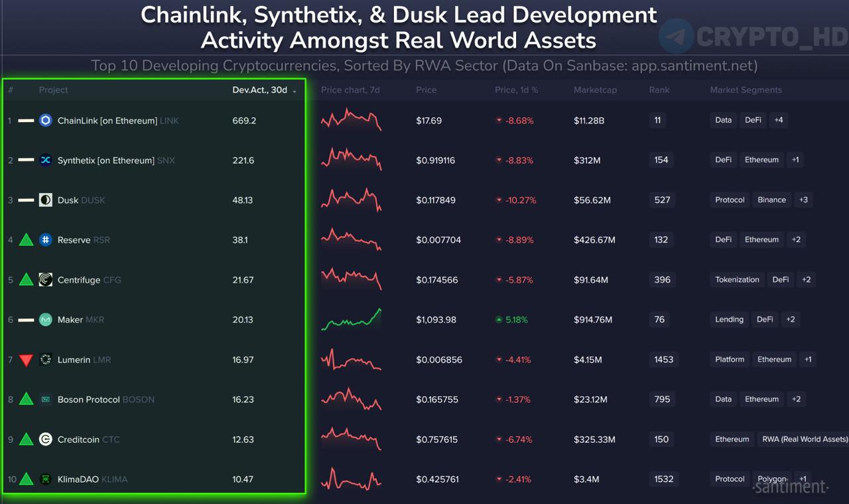The image size is (849, 504).
Task: Click Maker price $1,093.98
Action: [x=436, y=320]
